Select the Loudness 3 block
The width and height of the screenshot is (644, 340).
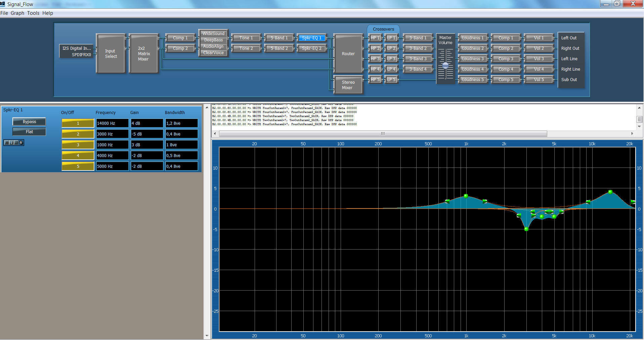tap(473, 59)
